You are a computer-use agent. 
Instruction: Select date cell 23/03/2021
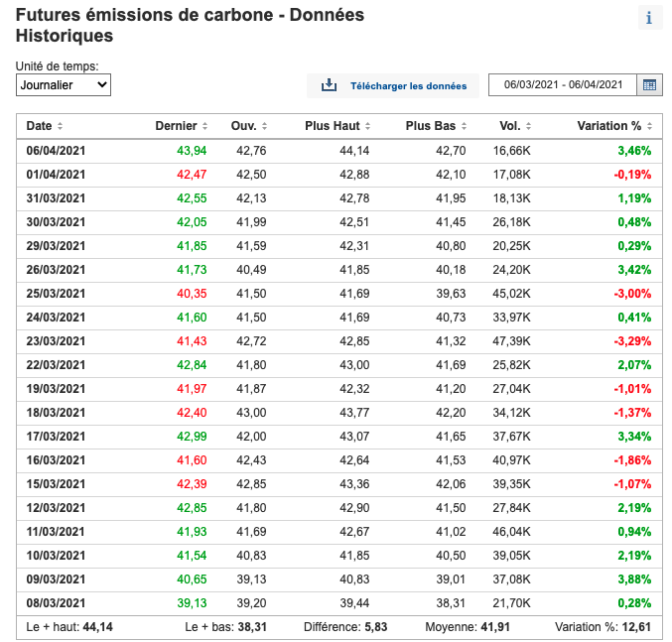(56, 341)
